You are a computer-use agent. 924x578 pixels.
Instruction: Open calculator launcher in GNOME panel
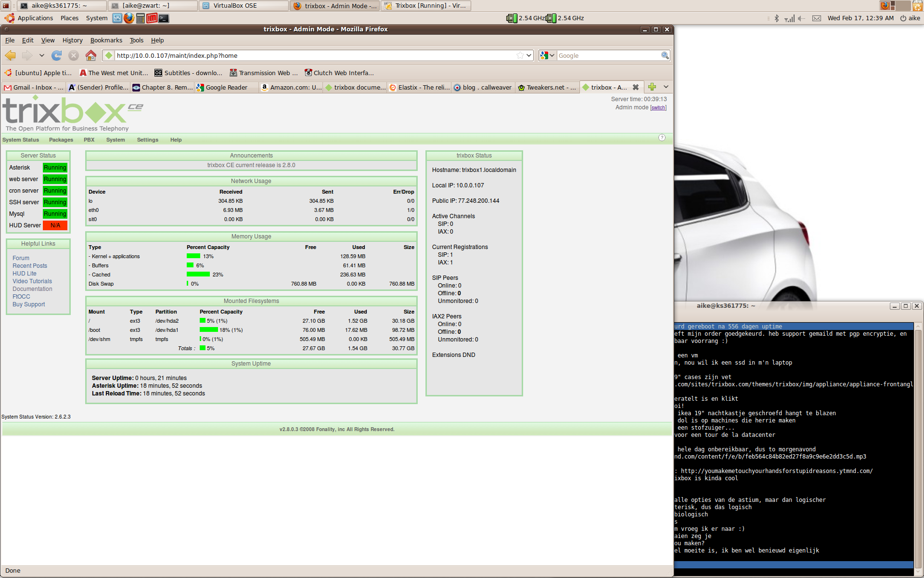click(141, 18)
